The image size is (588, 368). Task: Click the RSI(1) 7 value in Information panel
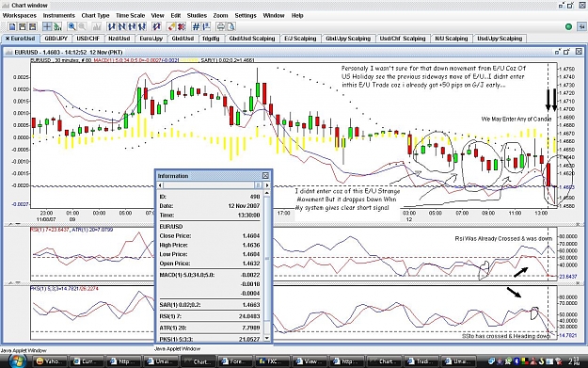tap(249, 316)
